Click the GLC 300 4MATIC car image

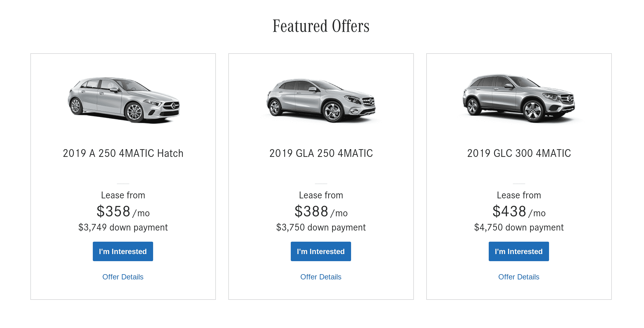[519, 98]
